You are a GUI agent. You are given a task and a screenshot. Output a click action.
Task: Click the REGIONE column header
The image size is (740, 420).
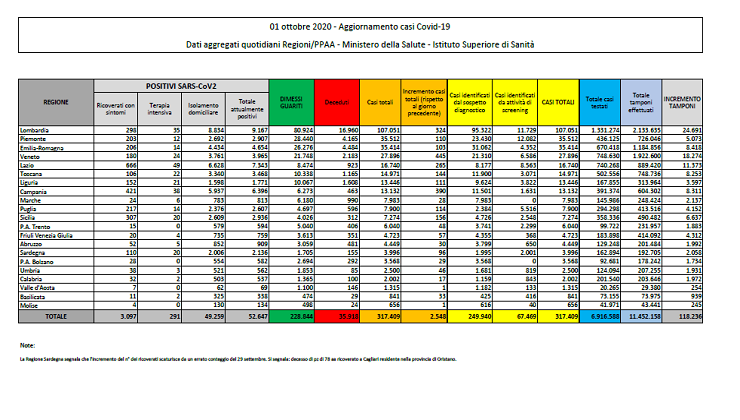[x=55, y=102]
